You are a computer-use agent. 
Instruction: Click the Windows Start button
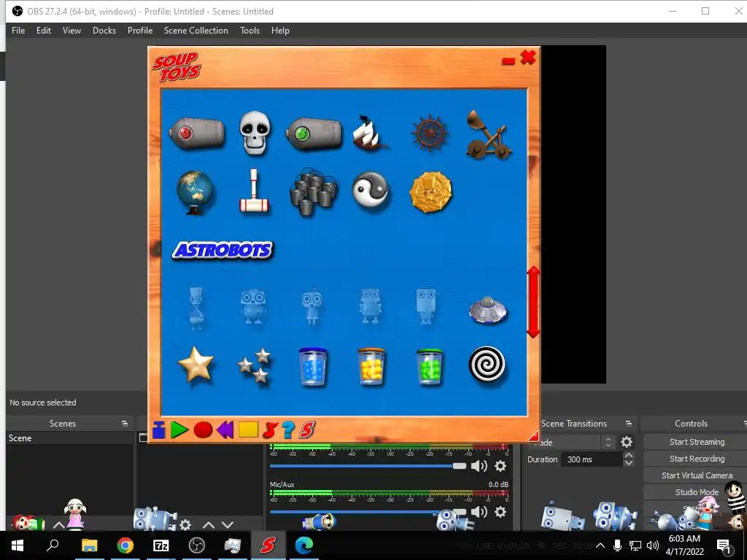tap(18, 545)
